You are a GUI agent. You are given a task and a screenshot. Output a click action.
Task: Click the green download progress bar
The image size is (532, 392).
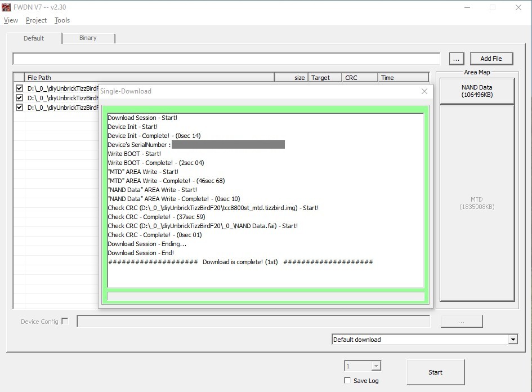coord(266,296)
